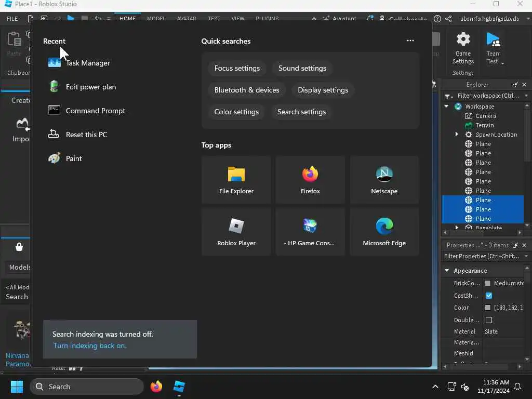The height and width of the screenshot is (399, 532).
Task: Open account menu absnrfsrhgbafgsdzvds
Action: point(489,19)
